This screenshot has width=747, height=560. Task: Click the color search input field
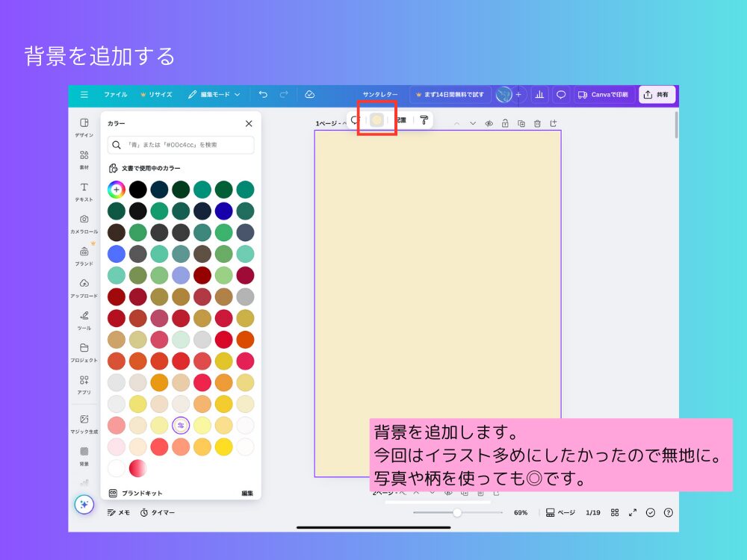point(183,146)
